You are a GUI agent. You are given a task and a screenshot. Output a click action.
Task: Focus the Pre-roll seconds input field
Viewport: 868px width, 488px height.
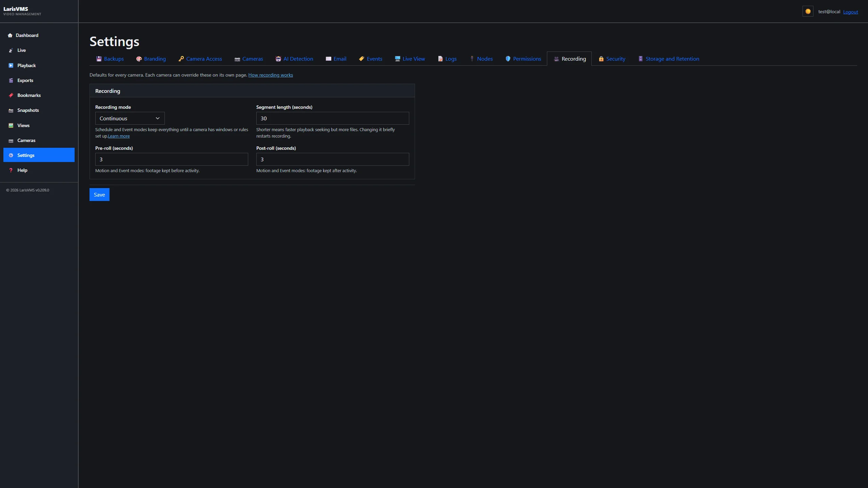[x=172, y=159]
